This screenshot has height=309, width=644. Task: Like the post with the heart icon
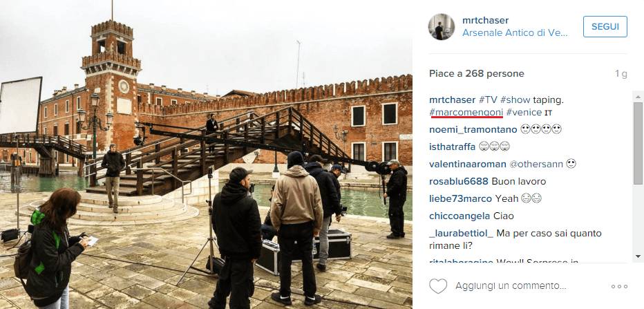point(438,286)
